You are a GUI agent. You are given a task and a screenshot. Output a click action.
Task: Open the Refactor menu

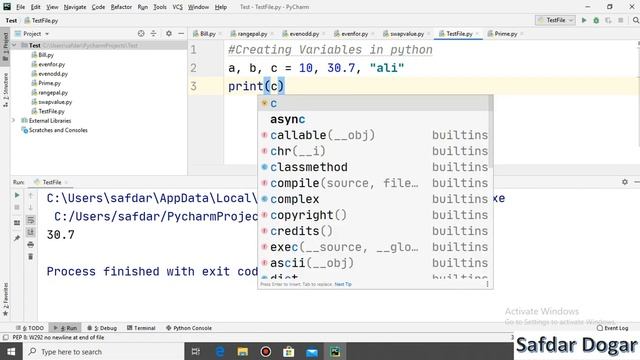[x=121, y=7]
